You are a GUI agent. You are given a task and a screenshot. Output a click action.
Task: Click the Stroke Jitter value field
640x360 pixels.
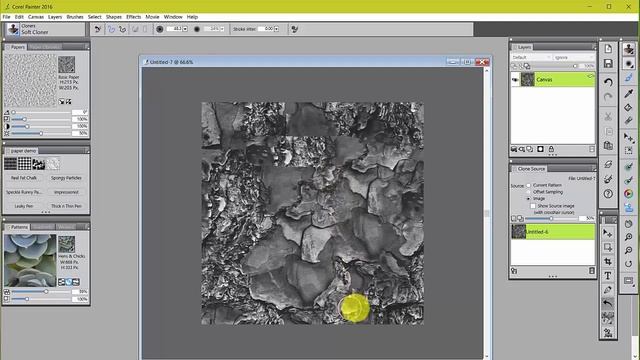[266, 29]
